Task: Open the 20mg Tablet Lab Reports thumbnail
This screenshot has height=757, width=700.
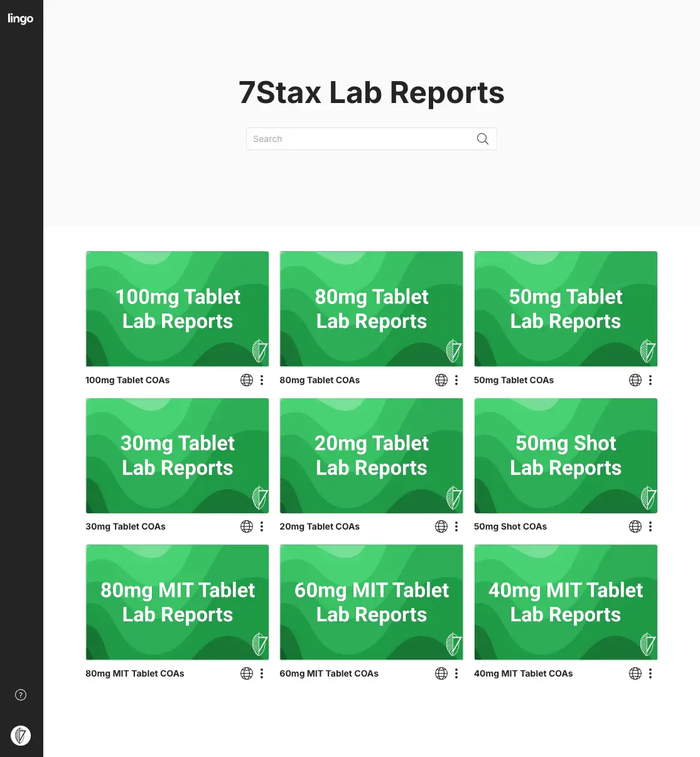Action: pyautogui.click(x=372, y=455)
